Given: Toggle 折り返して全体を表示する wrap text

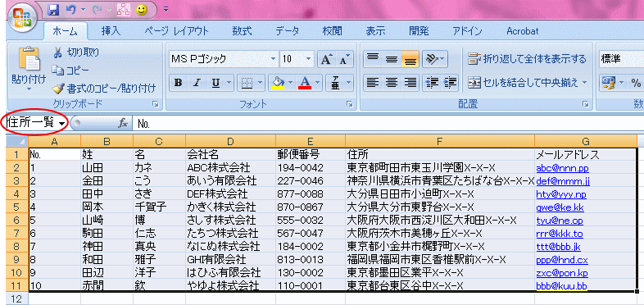Looking at the screenshot, I should pyautogui.click(x=527, y=59).
